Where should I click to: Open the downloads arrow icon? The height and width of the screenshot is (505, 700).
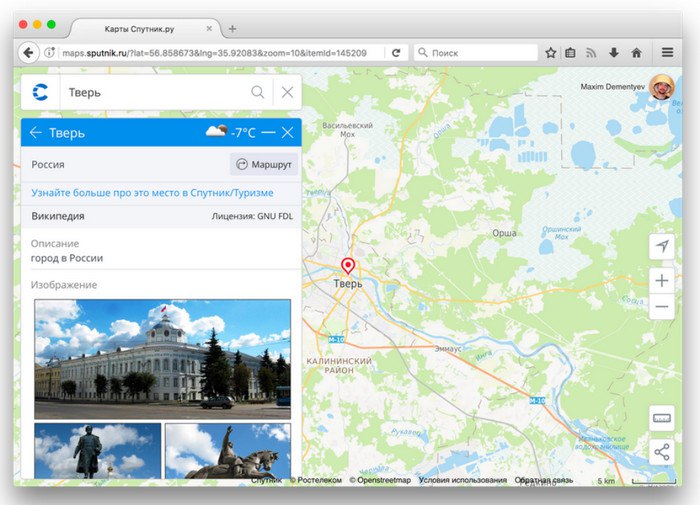(x=614, y=53)
